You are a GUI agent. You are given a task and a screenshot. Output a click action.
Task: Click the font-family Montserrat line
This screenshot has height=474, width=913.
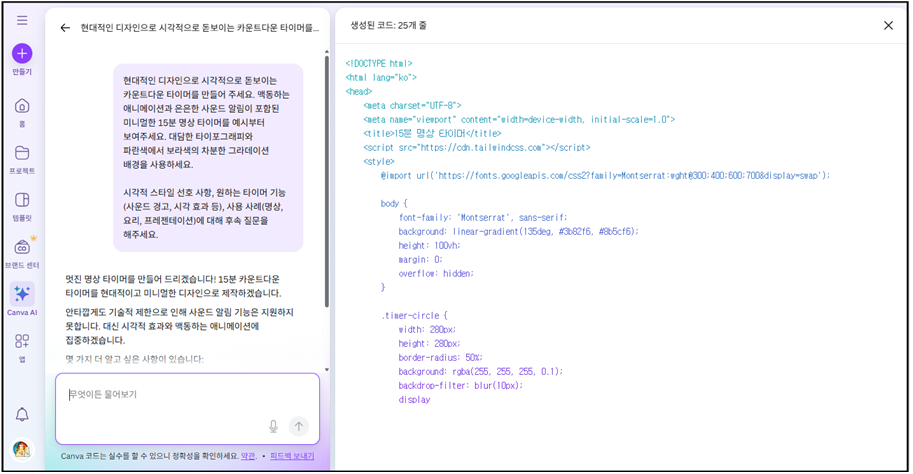click(x=483, y=217)
